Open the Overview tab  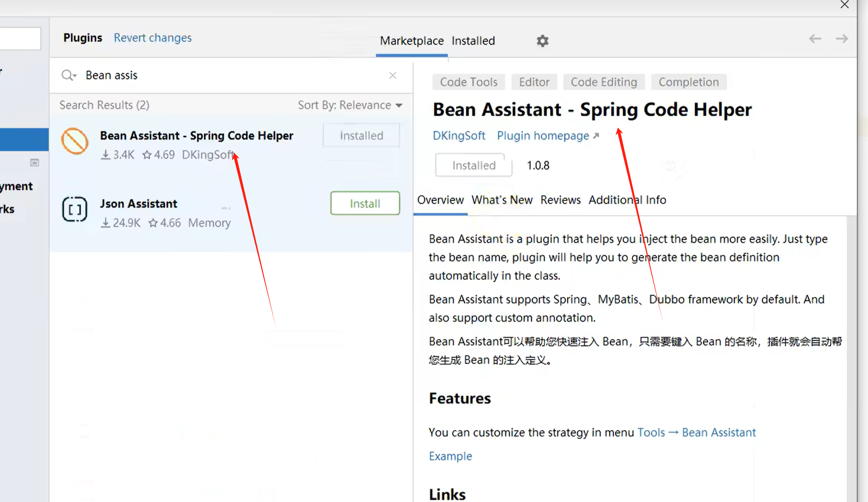[440, 200]
